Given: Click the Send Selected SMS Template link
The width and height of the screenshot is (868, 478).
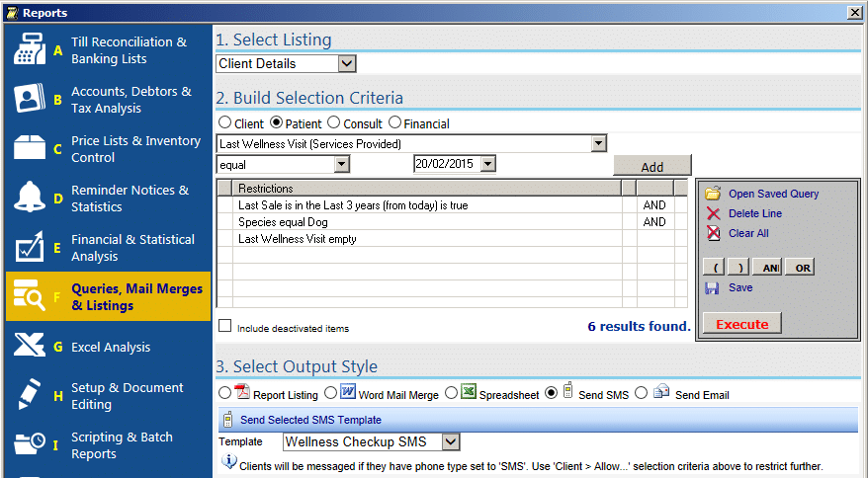Looking at the screenshot, I should pos(310,420).
